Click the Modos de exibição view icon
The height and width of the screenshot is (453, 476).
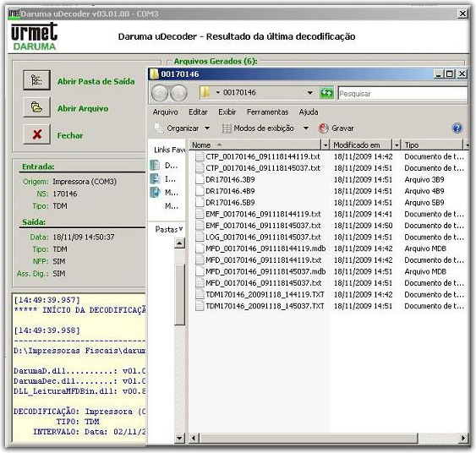pos(227,128)
